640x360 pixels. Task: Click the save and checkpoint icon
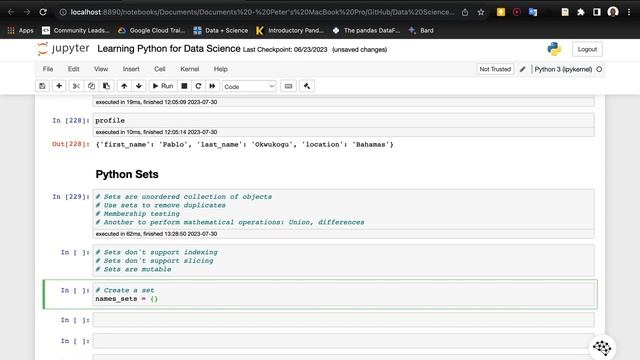[42, 86]
